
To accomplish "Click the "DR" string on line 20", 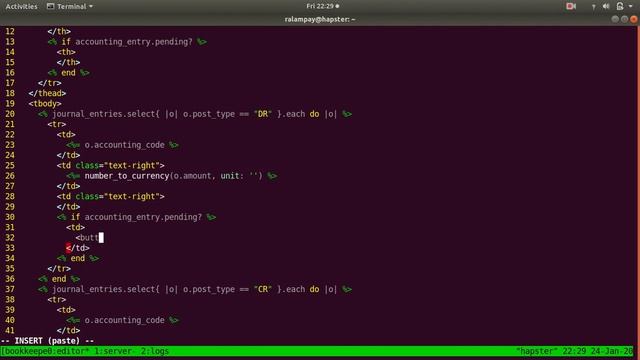I will 262,114.
